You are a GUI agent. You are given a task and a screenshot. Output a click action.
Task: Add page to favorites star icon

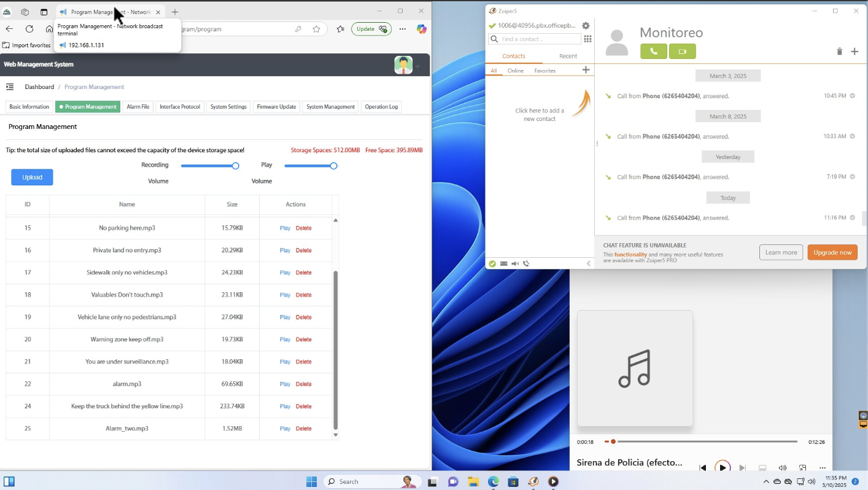click(316, 29)
